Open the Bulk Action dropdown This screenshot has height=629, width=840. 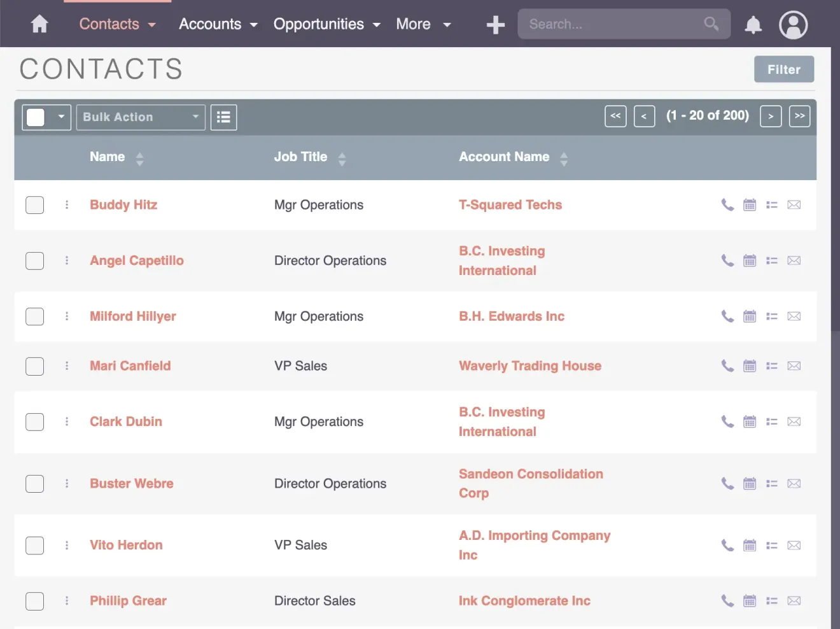140,117
